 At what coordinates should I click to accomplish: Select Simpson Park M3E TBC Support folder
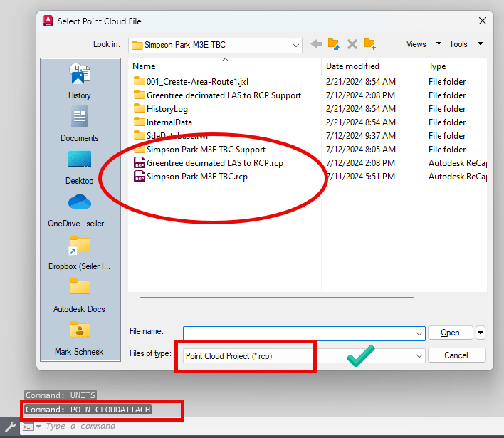pyautogui.click(x=199, y=150)
